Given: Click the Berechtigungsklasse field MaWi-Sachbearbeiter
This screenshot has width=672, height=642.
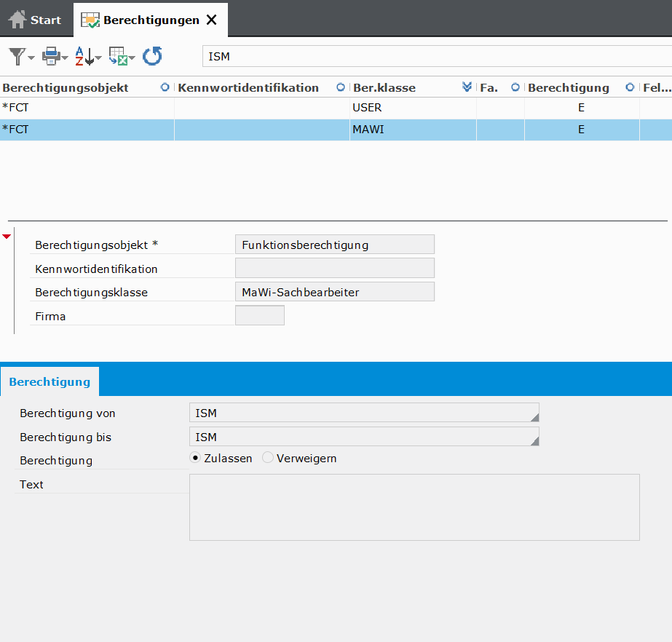Looking at the screenshot, I should tap(335, 291).
